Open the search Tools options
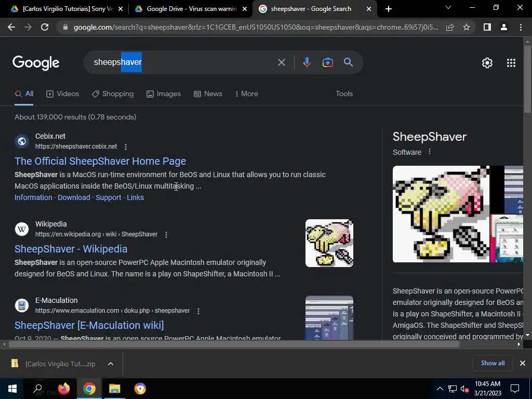The width and height of the screenshot is (532, 399). [344, 94]
